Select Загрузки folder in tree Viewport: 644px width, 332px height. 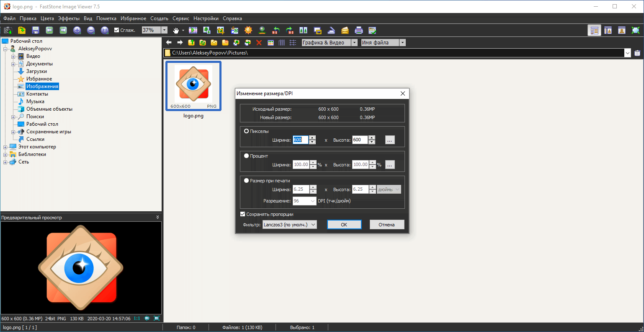[x=36, y=71]
